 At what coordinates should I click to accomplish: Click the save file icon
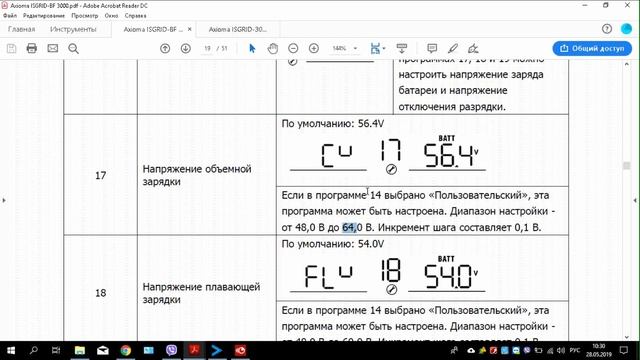tap(11, 49)
